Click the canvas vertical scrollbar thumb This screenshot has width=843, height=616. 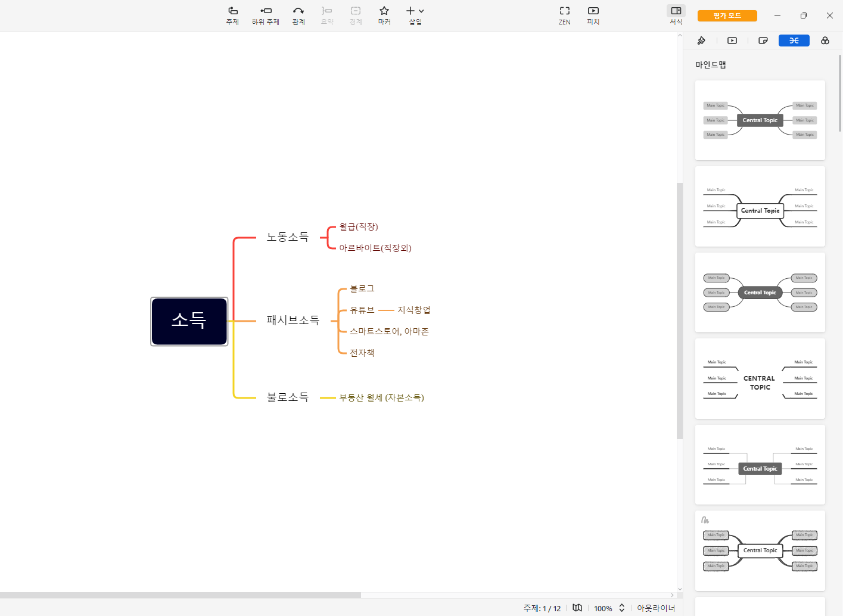(680, 311)
